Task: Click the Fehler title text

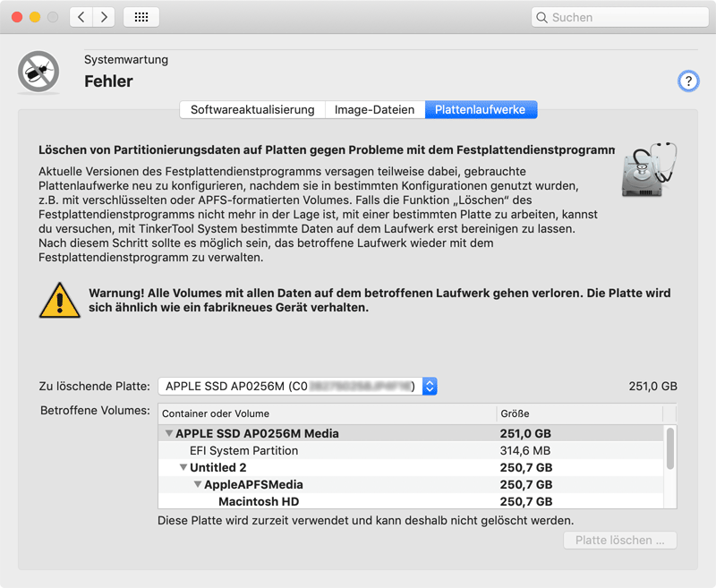Action: coord(108,81)
